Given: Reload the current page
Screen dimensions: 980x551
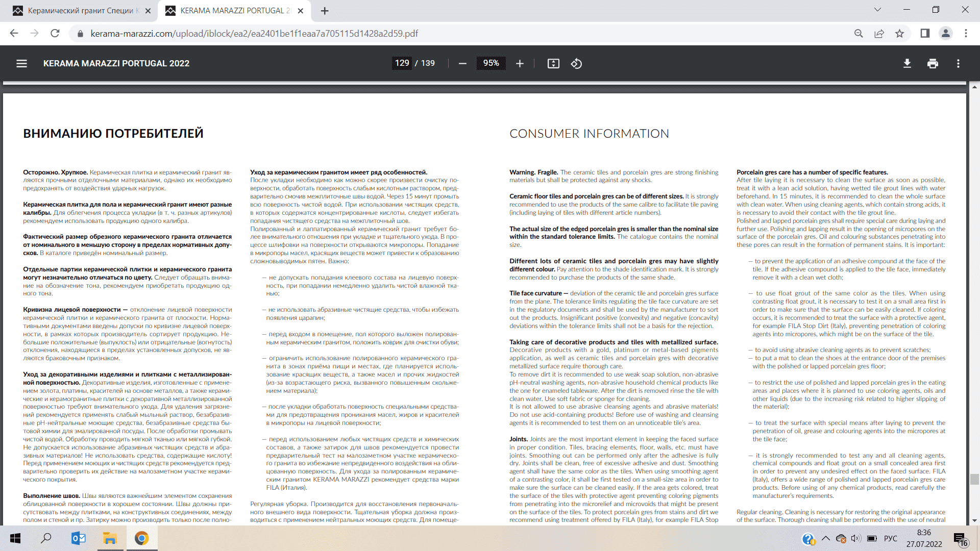Looking at the screenshot, I should [55, 33].
